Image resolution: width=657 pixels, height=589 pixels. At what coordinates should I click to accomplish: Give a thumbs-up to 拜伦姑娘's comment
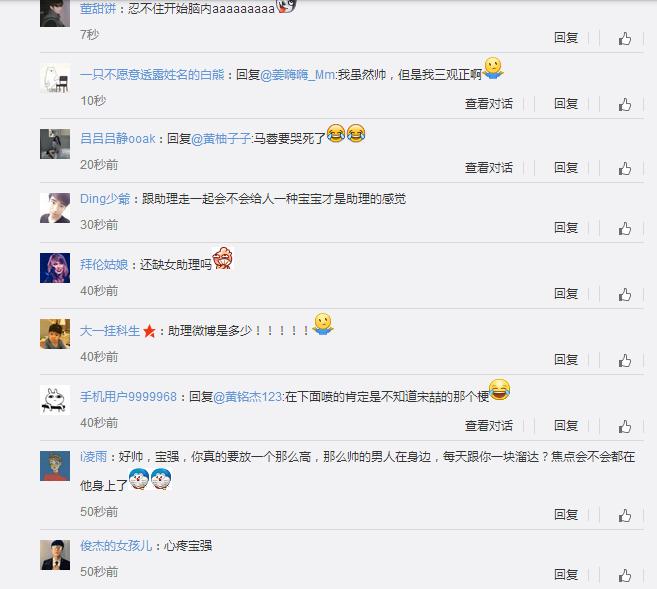(625, 294)
